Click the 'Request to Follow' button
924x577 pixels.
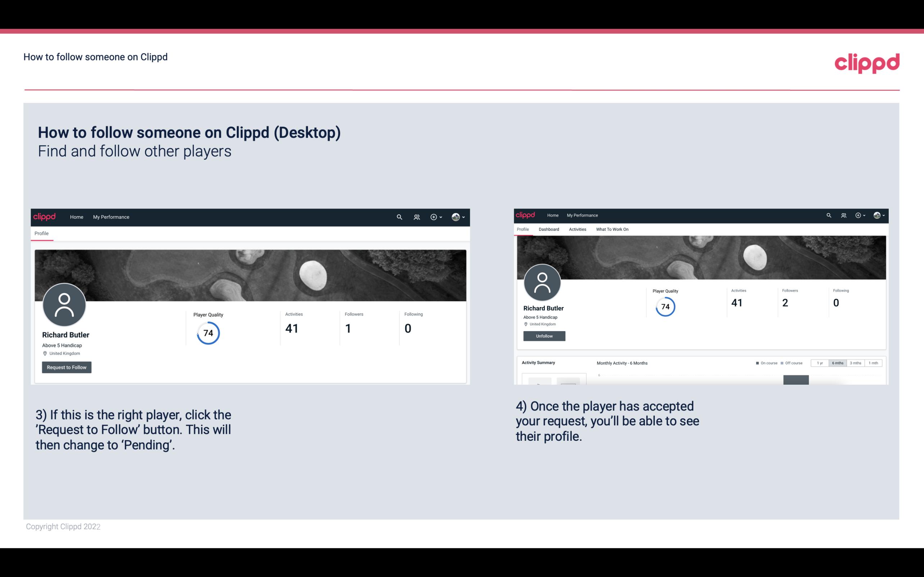tap(67, 367)
